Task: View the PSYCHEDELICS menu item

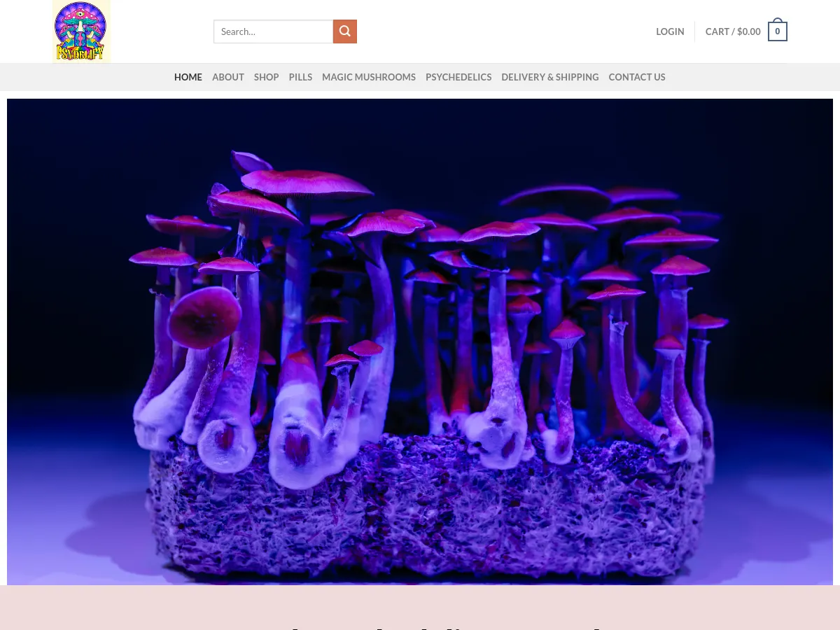Action: [458, 77]
